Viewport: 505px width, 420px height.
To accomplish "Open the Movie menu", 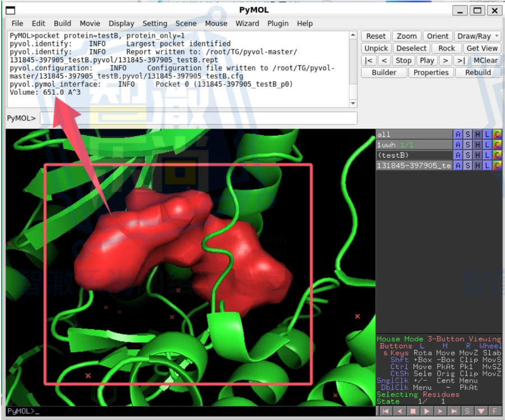I will 90,24.
